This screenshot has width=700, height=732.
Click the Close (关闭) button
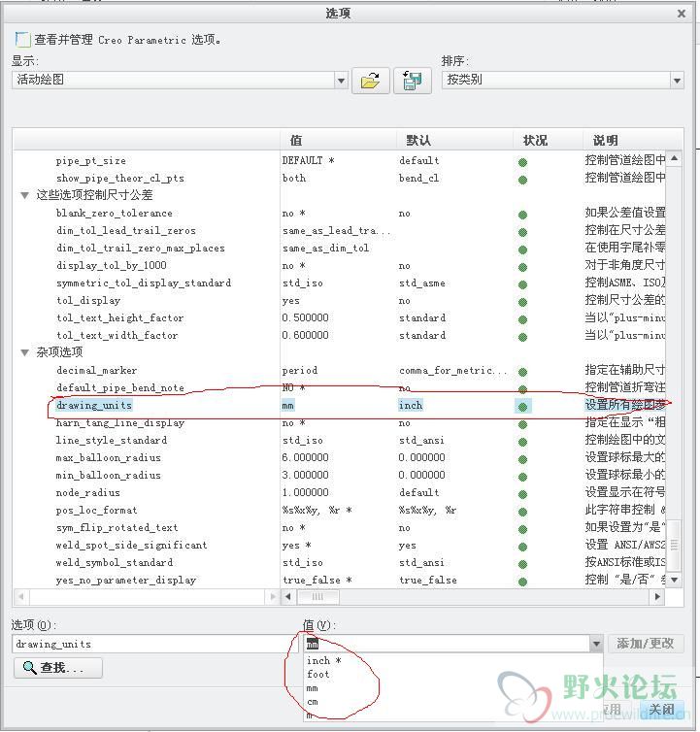tap(662, 710)
